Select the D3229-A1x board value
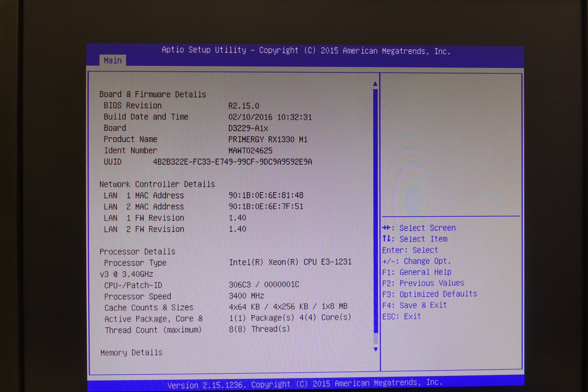 click(x=248, y=129)
